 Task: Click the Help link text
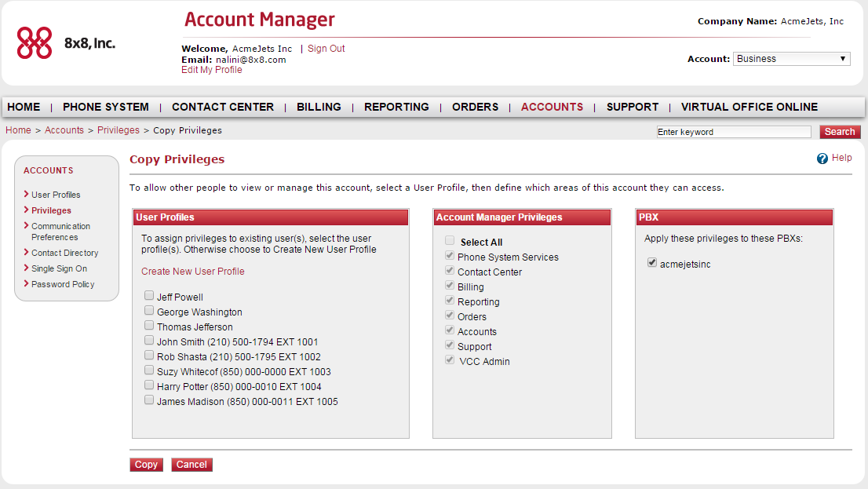click(x=841, y=158)
